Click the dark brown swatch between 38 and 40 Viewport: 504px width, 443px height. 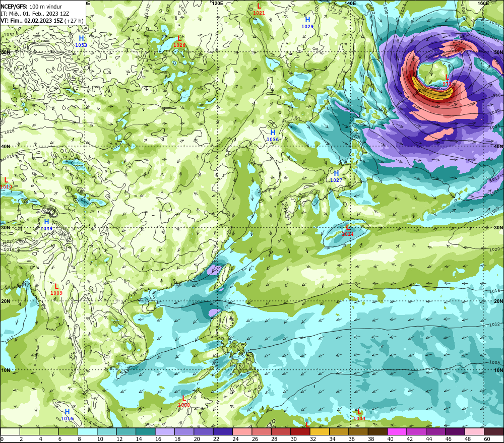pos(377,431)
